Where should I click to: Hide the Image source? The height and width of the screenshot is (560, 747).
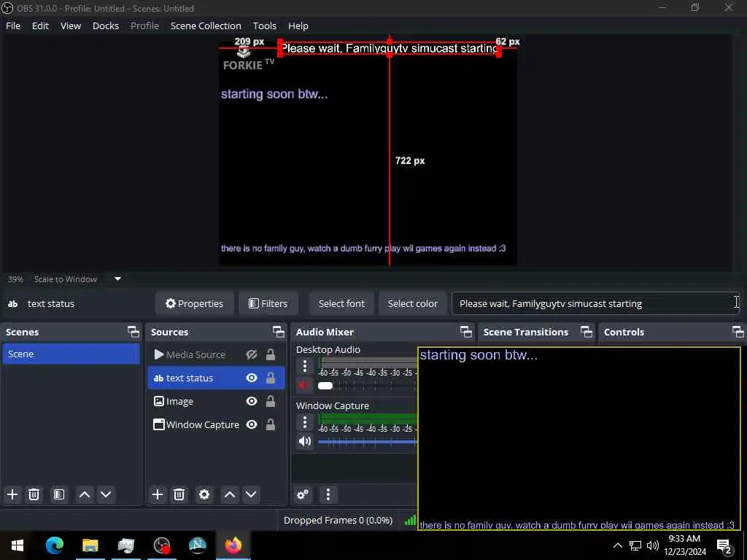(252, 402)
